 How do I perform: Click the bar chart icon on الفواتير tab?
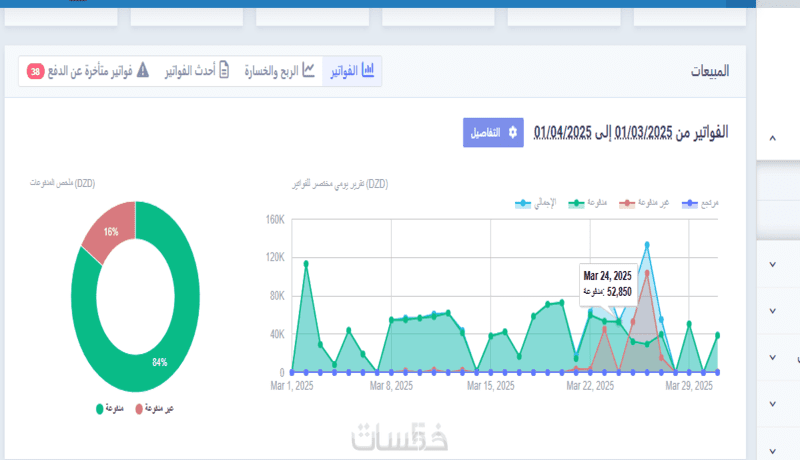368,70
